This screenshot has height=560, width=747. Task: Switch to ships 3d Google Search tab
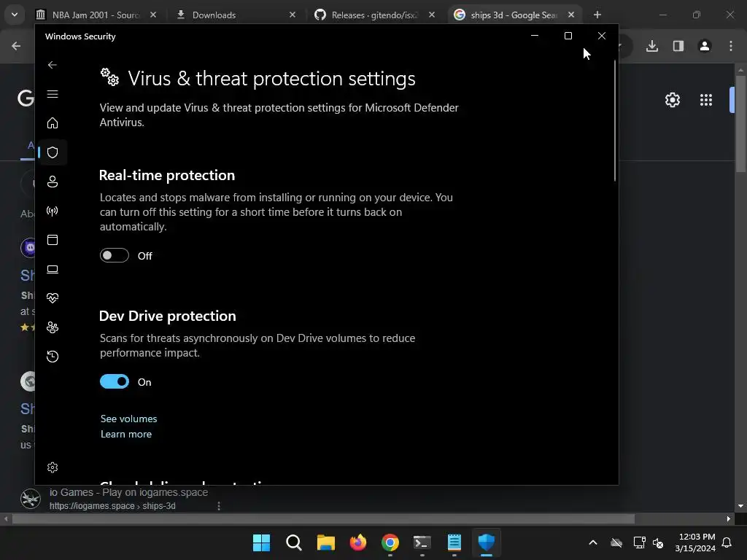coord(514,15)
